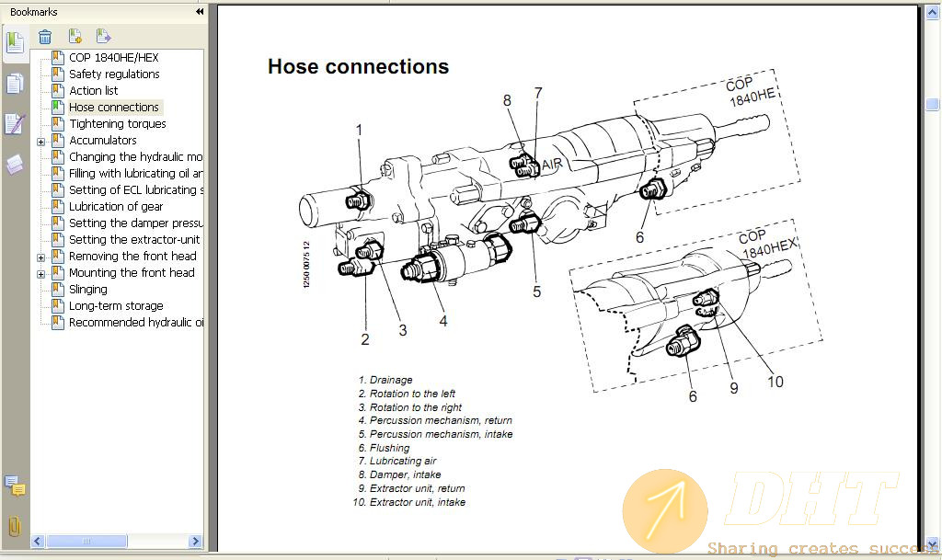This screenshot has height=560, width=942.
Task: Expand the Mounting the front head bookmark
Action: click(x=40, y=274)
